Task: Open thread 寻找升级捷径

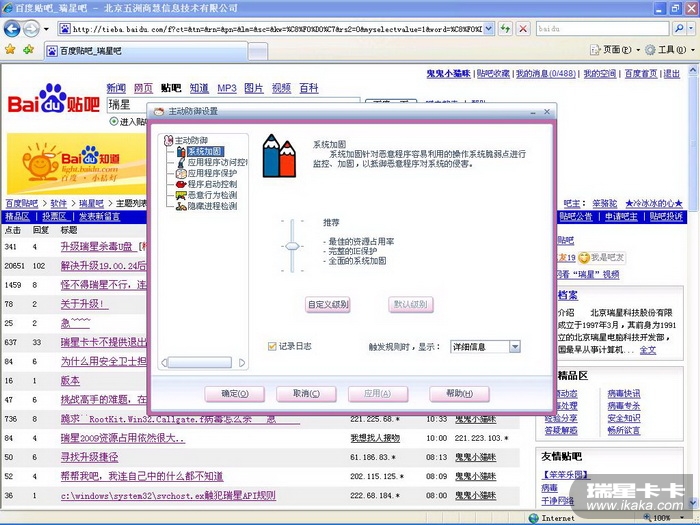Action: [90, 457]
